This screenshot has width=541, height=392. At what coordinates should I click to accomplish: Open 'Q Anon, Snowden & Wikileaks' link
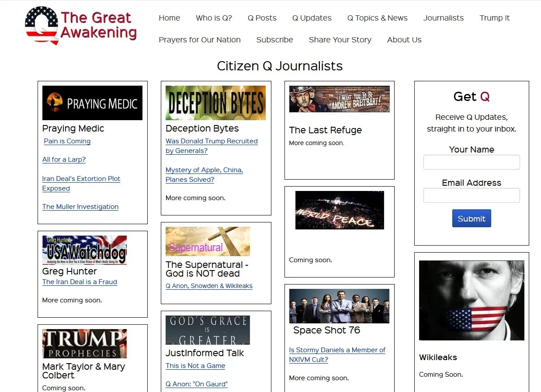pos(209,286)
